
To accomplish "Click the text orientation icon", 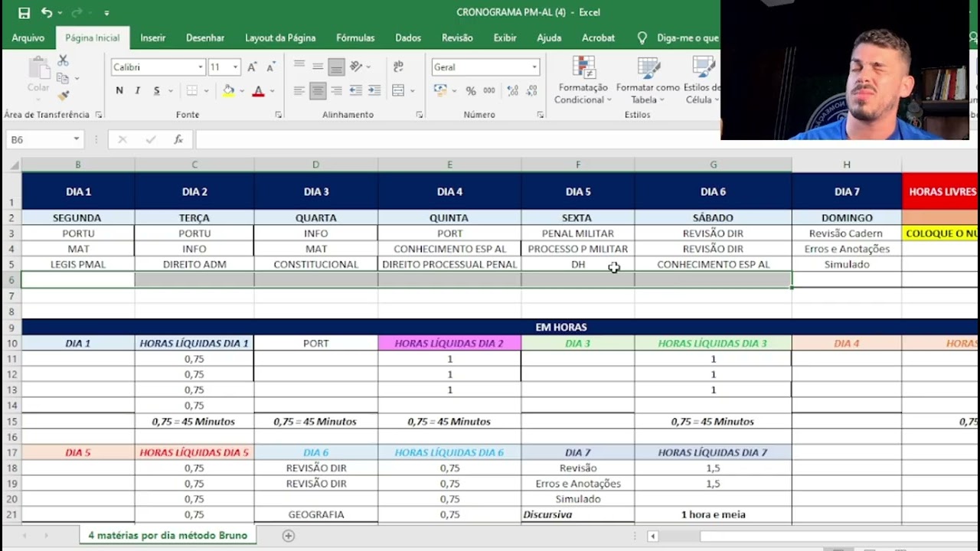I will click(x=355, y=67).
